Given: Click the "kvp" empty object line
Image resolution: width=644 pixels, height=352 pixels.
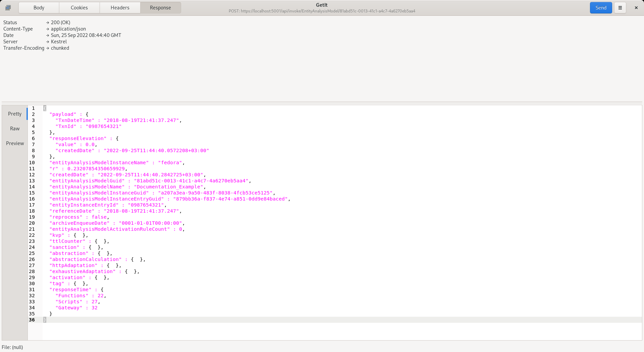Looking at the screenshot, I should click(69, 235).
